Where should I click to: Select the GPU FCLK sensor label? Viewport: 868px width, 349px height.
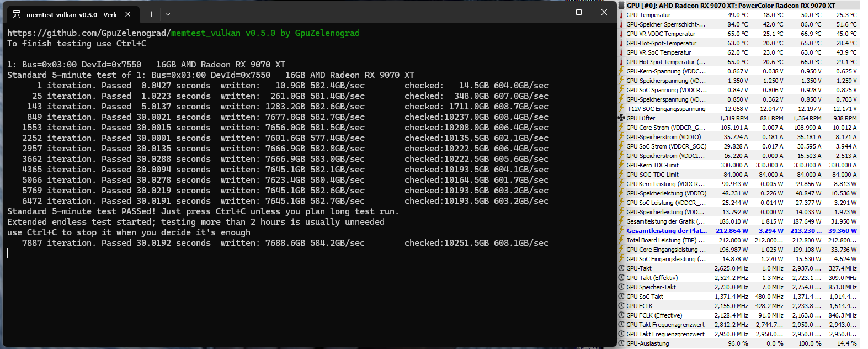pyautogui.click(x=640, y=306)
